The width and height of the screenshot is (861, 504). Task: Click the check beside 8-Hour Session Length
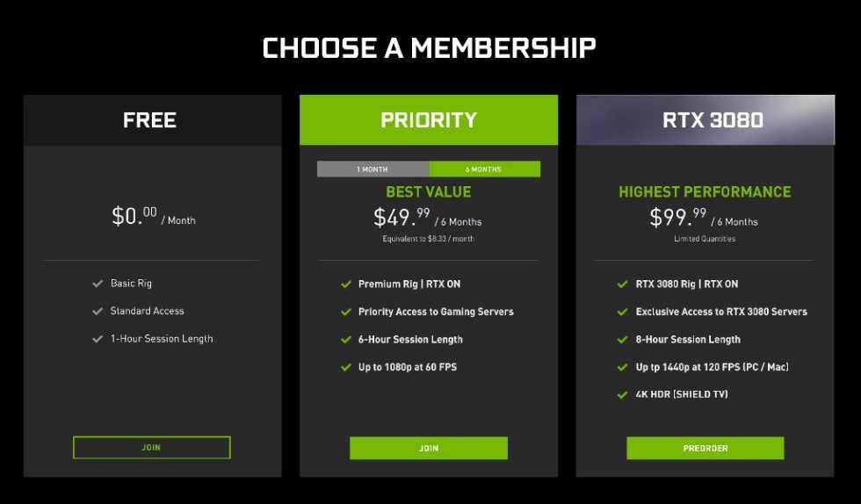point(623,340)
